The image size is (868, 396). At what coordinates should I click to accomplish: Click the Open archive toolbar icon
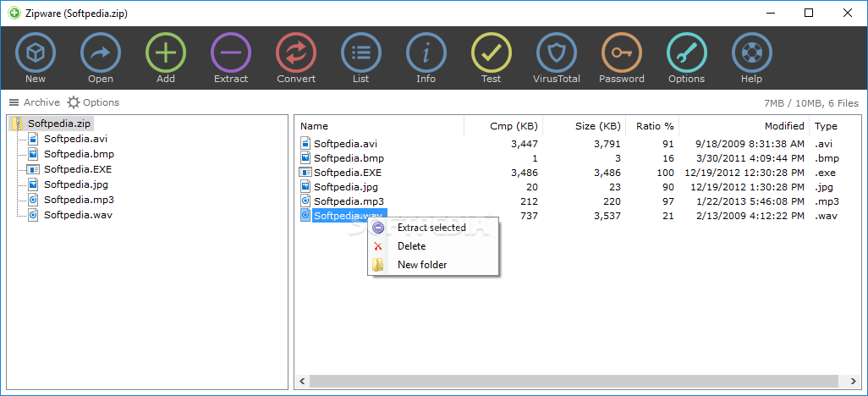tap(100, 53)
